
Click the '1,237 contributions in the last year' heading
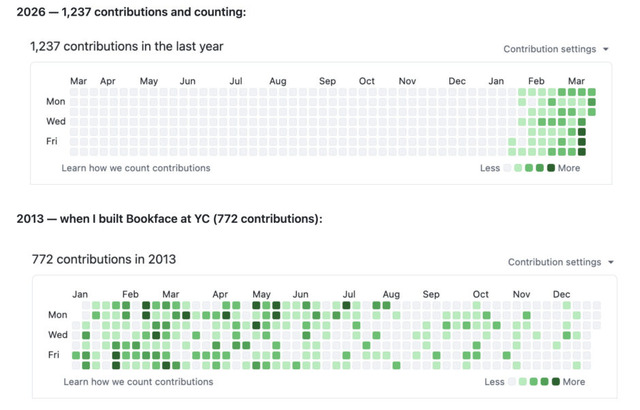pos(127,46)
